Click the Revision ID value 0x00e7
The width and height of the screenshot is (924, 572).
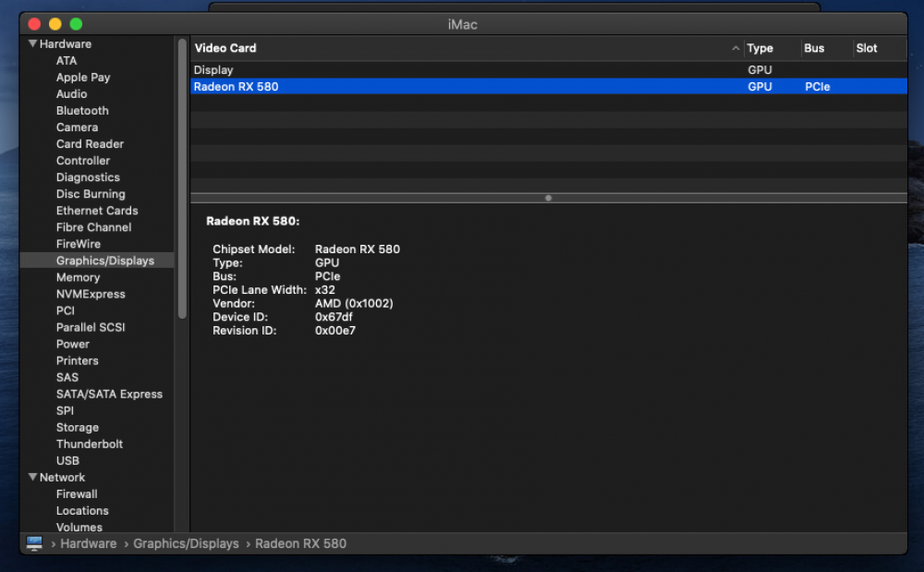(x=335, y=331)
